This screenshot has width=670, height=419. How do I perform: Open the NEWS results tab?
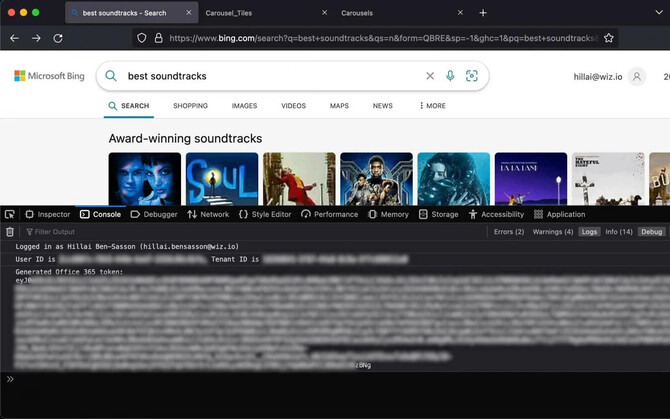(382, 106)
